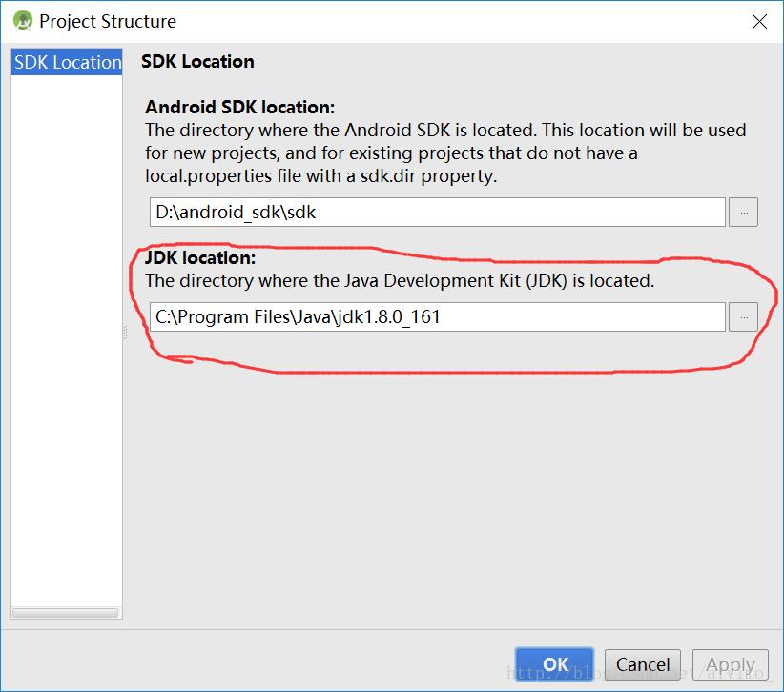Click the left sidebar horizontal scrollbar
784x692 pixels.
[x=65, y=613]
